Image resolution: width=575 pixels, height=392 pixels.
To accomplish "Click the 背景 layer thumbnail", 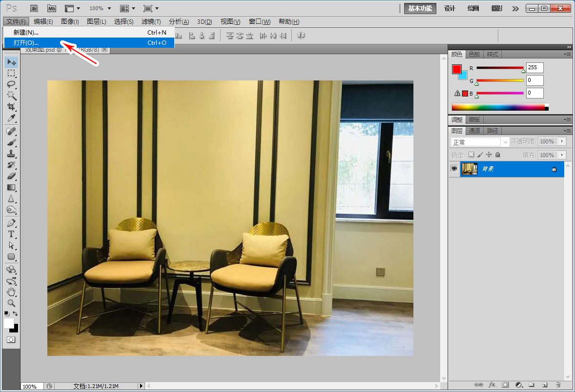I will click(x=470, y=169).
